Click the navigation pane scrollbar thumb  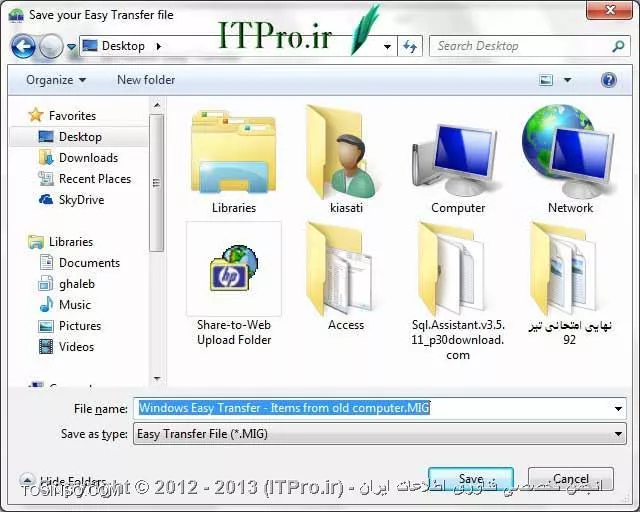tap(156, 183)
